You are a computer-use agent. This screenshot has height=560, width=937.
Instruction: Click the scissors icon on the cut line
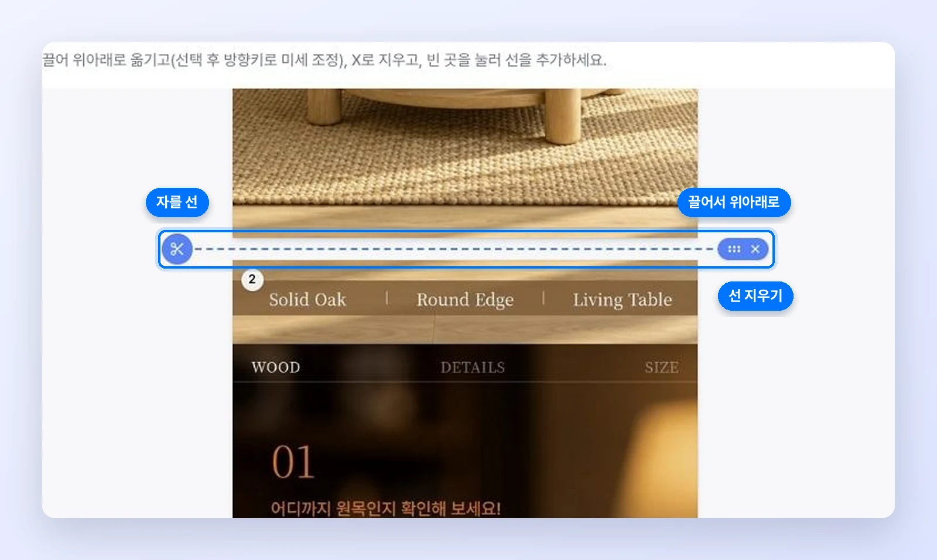click(177, 249)
